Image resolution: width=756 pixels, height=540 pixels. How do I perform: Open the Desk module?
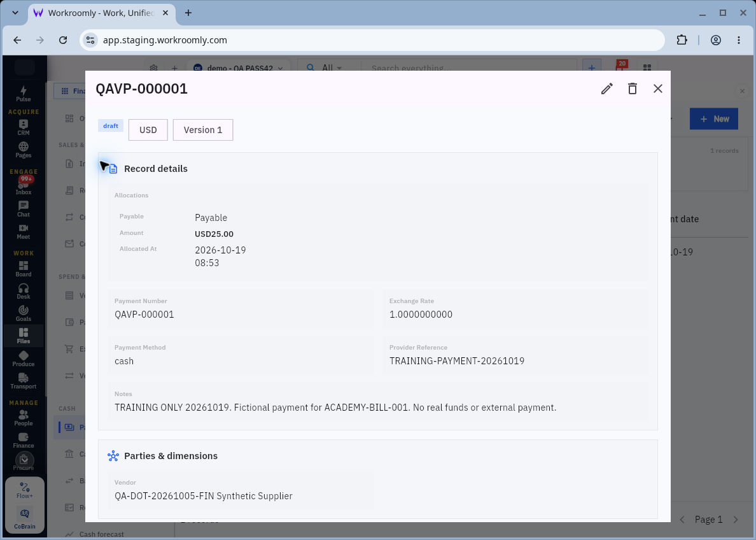[23, 291]
